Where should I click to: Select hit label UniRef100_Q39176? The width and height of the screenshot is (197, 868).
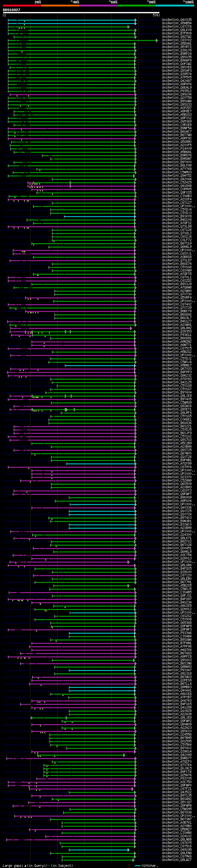(x=177, y=50)
